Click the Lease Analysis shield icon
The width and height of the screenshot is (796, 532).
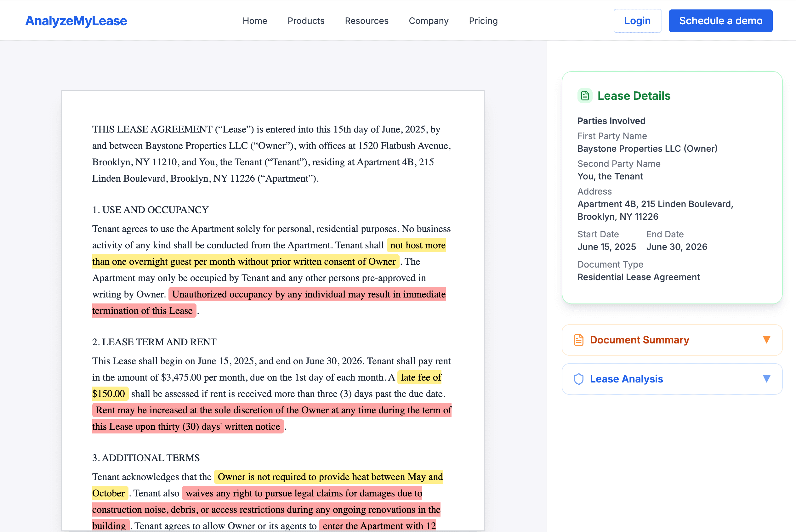point(578,379)
